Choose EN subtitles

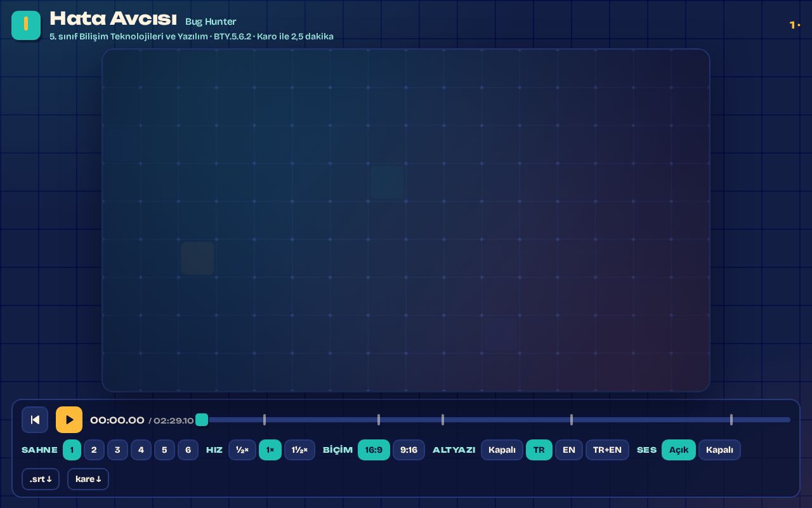[569, 450]
